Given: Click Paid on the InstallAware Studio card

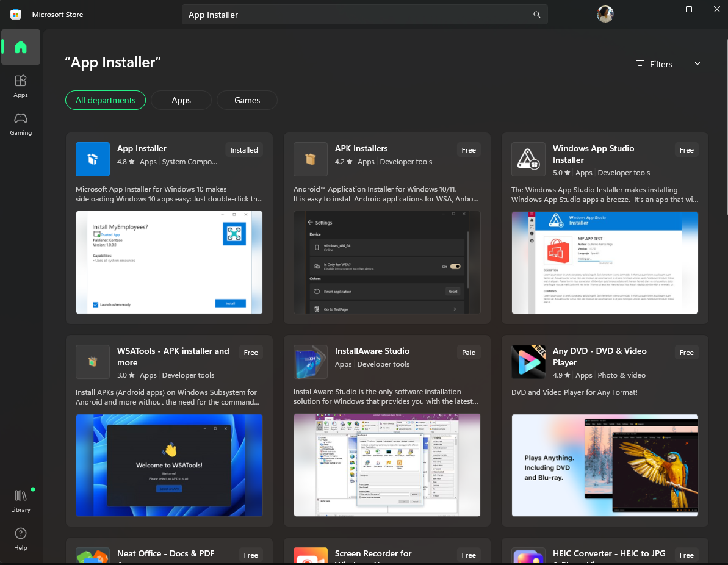Looking at the screenshot, I should click(x=469, y=352).
